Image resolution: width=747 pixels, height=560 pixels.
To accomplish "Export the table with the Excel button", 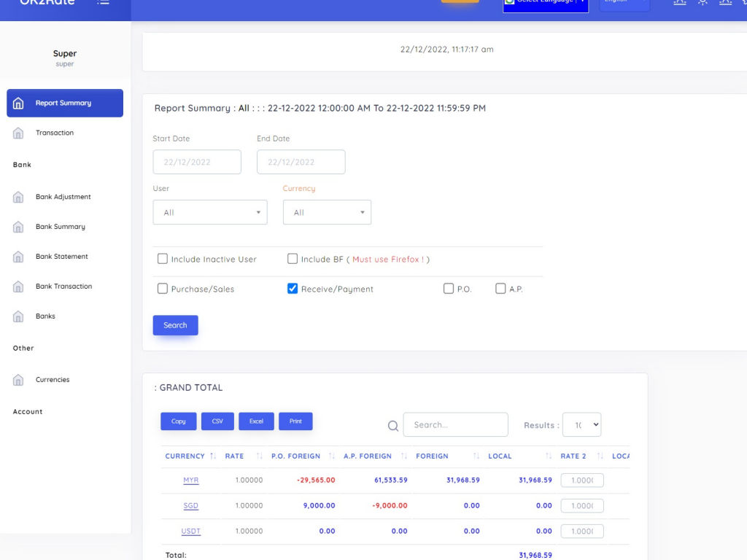I will point(256,421).
